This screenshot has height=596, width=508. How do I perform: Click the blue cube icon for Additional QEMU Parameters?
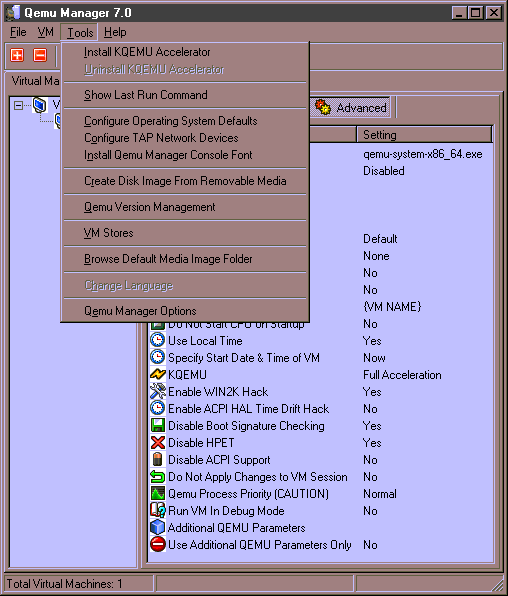click(x=157, y=527)
